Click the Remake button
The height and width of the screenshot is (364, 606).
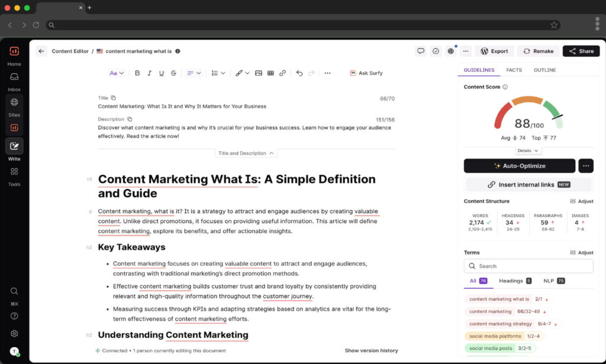tap(539, 51)
